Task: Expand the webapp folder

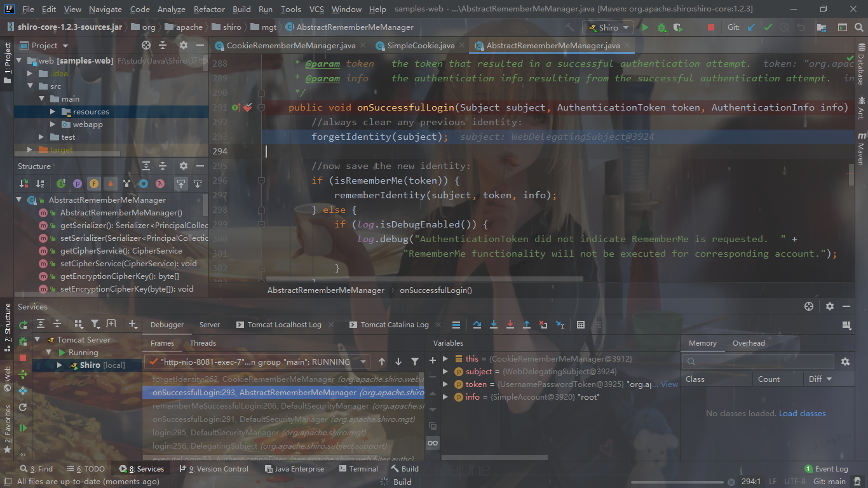Action: tap(53, 125)
